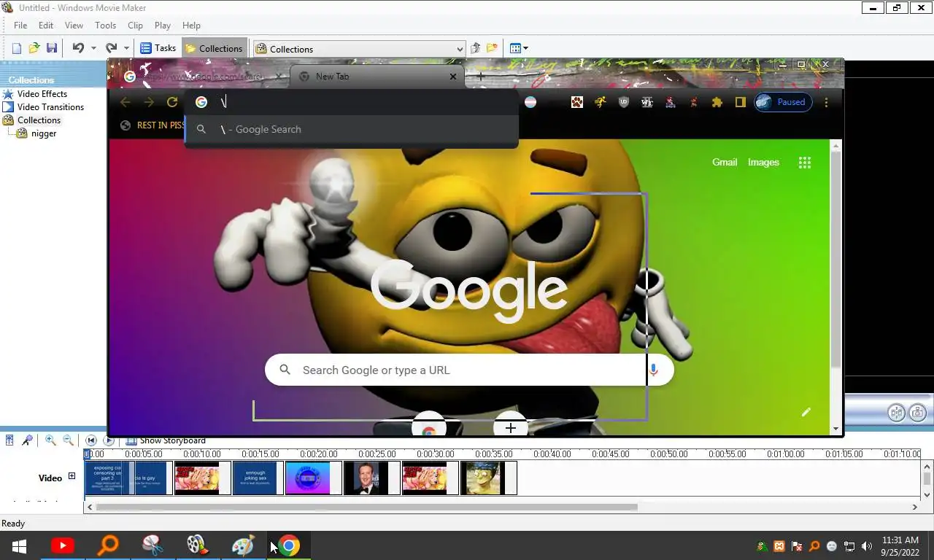This screenshot has height=560, width=934.
Task: Reload the page in Chrome
Action: tap(172, 102)
